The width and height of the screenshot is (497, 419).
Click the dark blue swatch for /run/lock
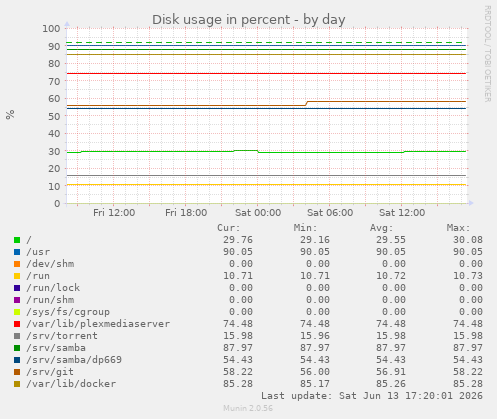click(x=17, y=288)
